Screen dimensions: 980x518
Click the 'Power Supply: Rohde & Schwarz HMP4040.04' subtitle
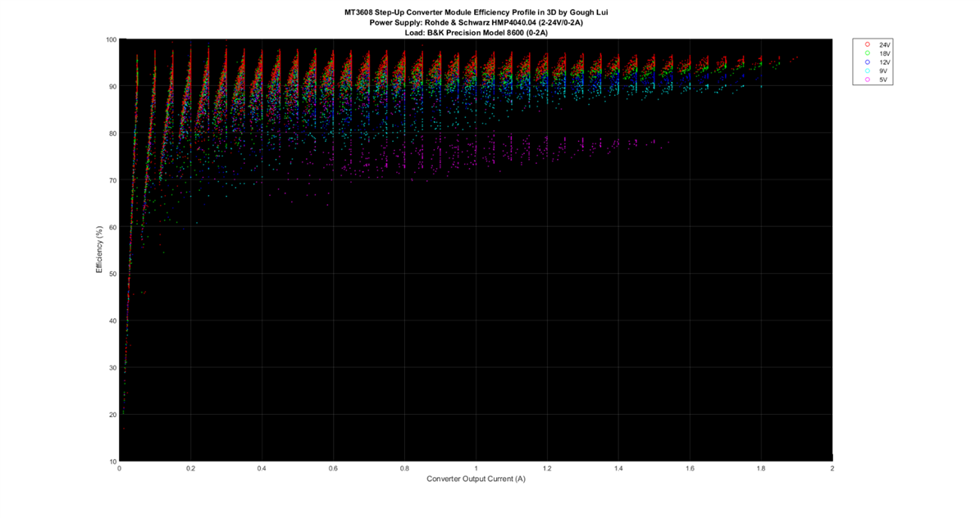476,22
